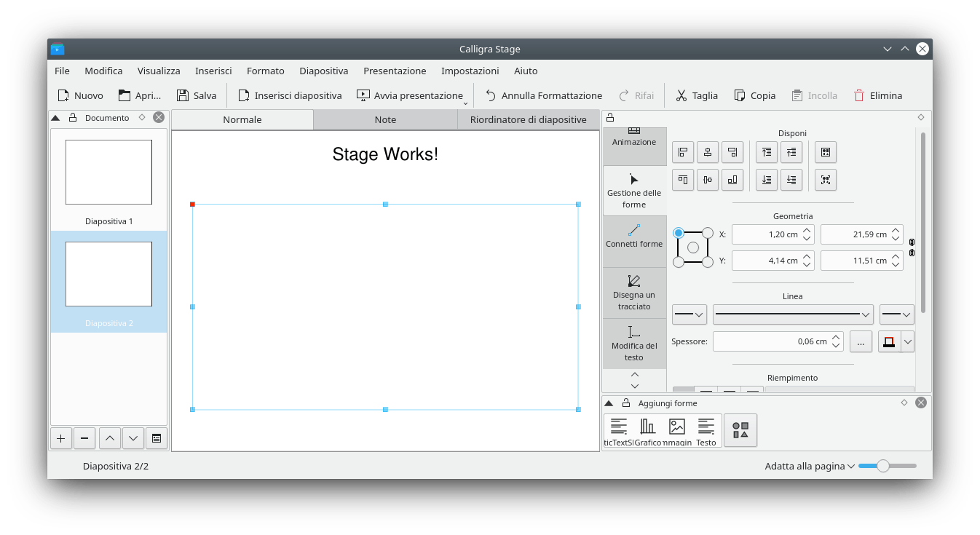Open the line style dropdown under Linea
This screenshot has width=980, height=535.
click(793, 314)
